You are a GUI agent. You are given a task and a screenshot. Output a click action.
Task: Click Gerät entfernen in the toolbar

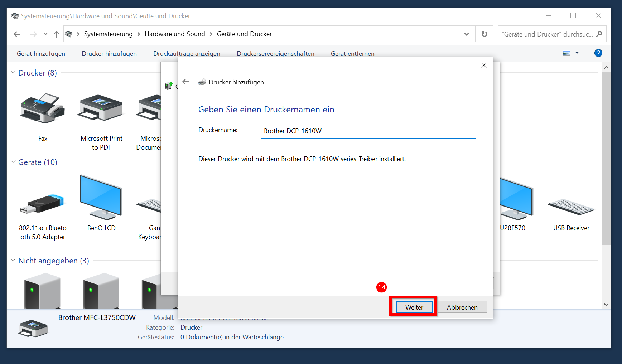(352, 54)
